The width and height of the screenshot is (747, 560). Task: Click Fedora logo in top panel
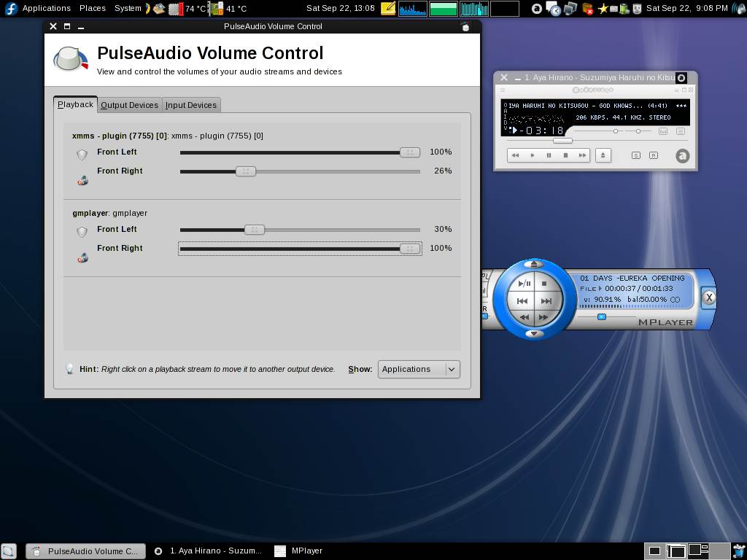coord(10,9)
